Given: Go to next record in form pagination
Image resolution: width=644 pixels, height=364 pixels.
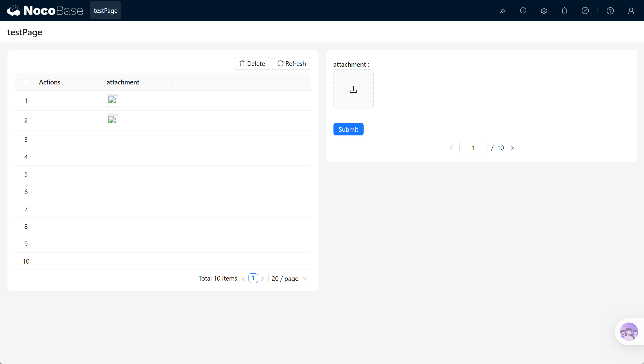Looking at the screenshot, I should point(512,148).
